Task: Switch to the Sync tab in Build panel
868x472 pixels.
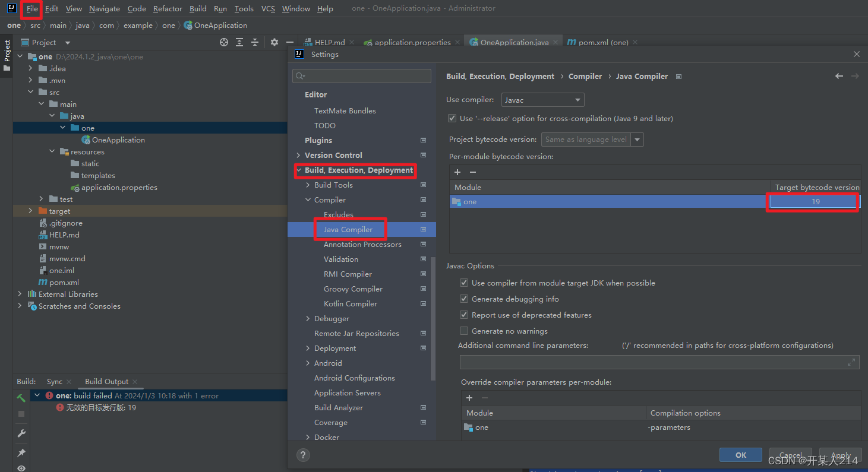Action: point(55,382)
